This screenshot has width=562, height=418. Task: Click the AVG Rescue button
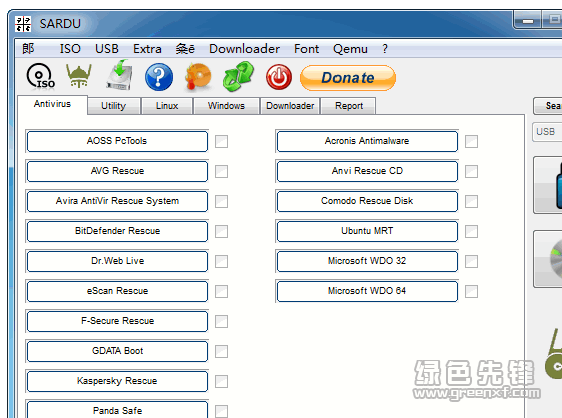coord(117,171)
